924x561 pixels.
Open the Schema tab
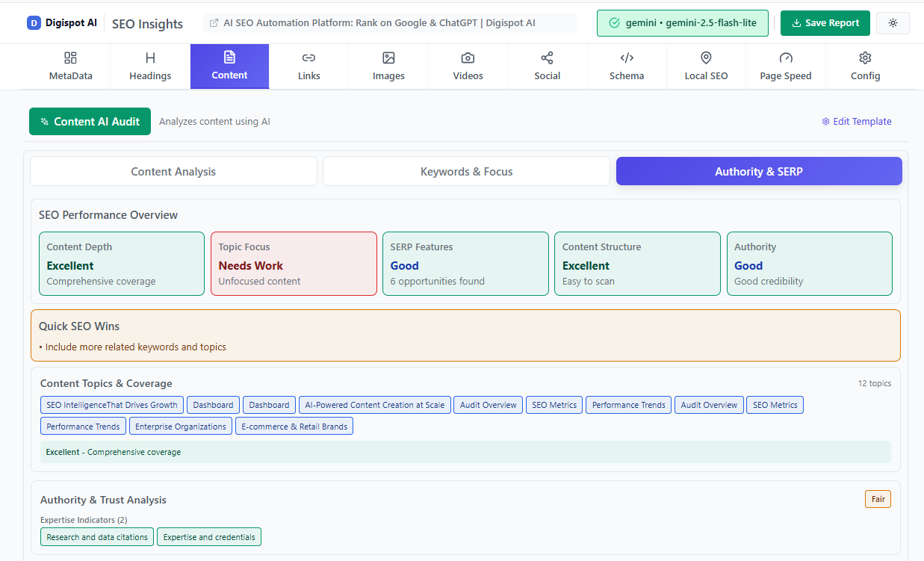pyautogui.click(x=627, y=66)
